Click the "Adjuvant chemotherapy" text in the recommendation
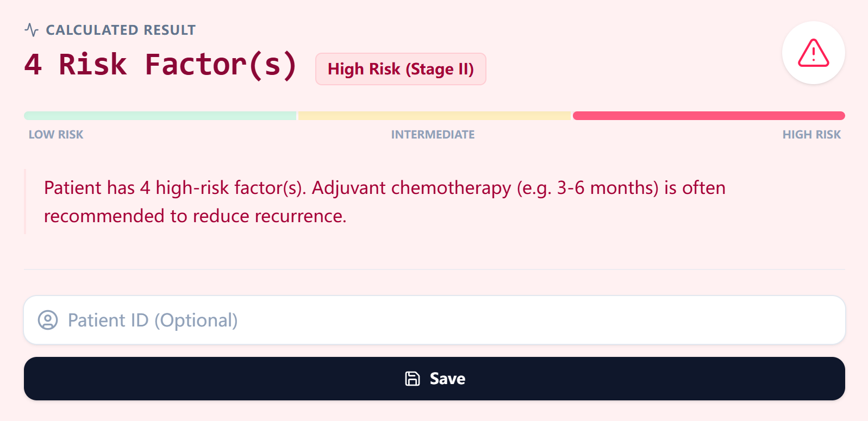The width and height of the screenshot is (868, 421). pyautogui.click(x=411, y=188)
